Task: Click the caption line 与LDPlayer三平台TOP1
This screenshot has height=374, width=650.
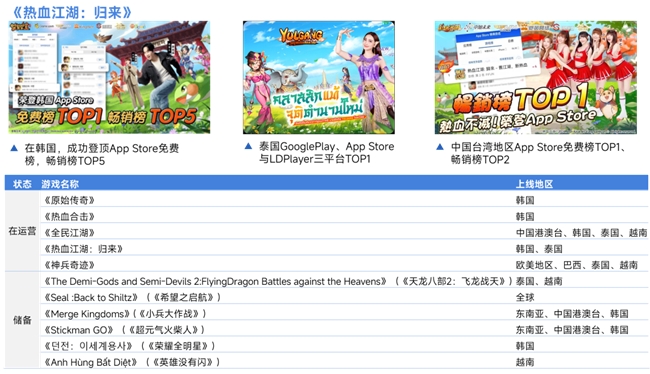Action: (315, 159)
